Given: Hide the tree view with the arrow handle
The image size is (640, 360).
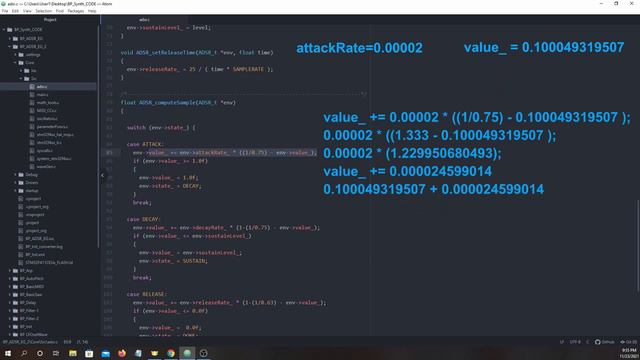Looking at the screenshot, I should (102, 176).
